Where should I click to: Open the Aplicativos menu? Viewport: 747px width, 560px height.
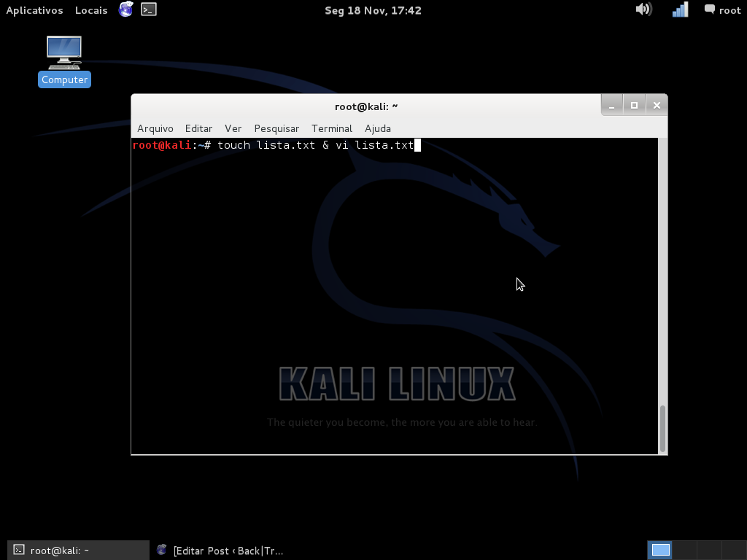point(34,10)
